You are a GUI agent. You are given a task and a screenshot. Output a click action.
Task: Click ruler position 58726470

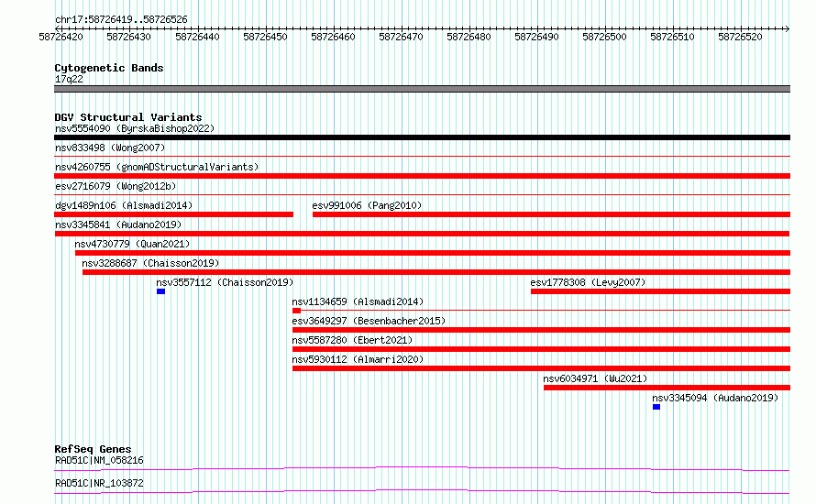point(401,37)
